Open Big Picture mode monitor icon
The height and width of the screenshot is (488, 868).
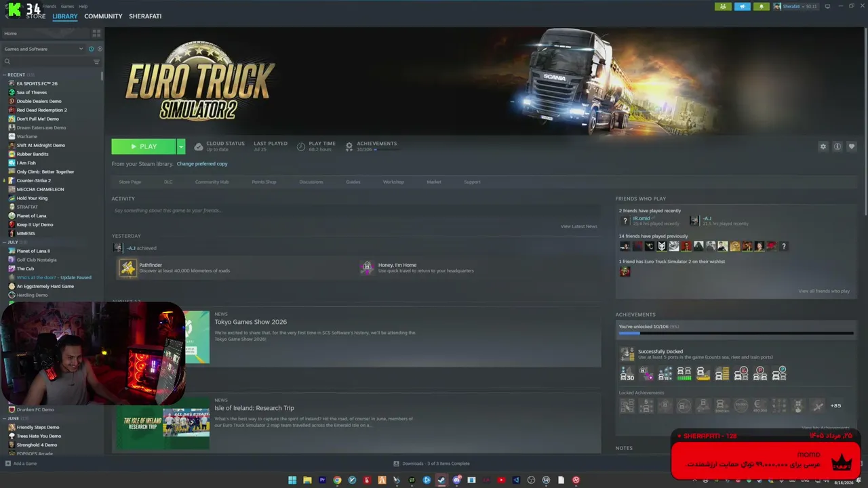coord(827,6)
